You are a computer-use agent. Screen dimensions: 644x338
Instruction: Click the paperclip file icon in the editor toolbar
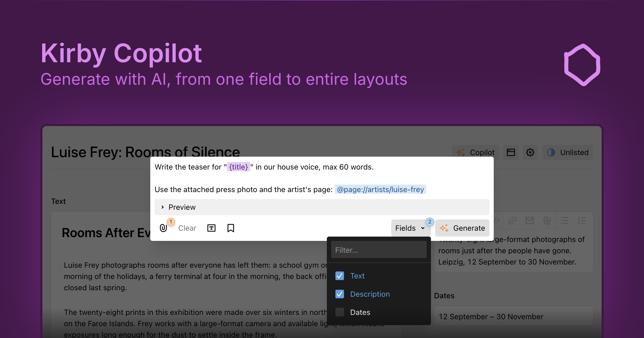click(x=547, y=221)
